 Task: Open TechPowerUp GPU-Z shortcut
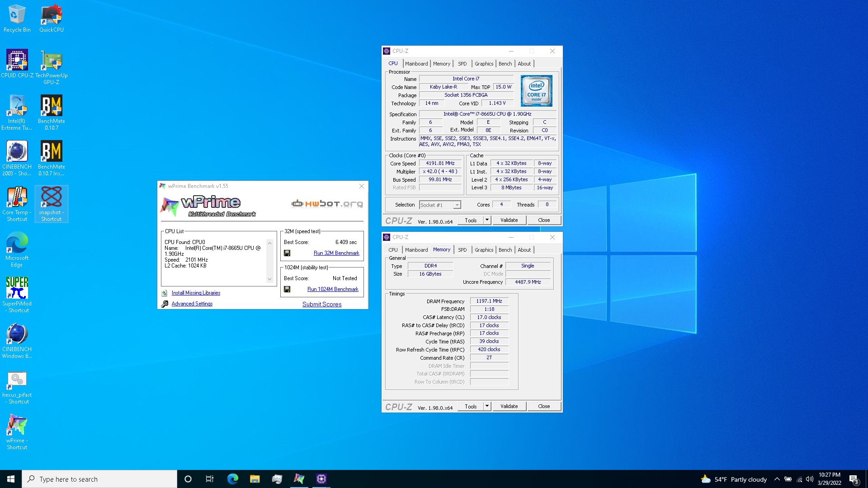(x=52, y=67)
